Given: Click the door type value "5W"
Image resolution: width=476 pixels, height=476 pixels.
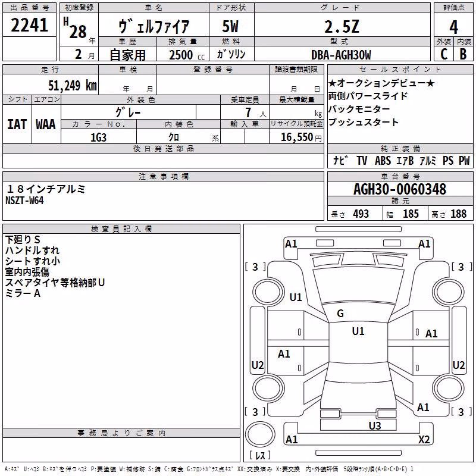Looking at the screenshot, I should tap(230, 26).
